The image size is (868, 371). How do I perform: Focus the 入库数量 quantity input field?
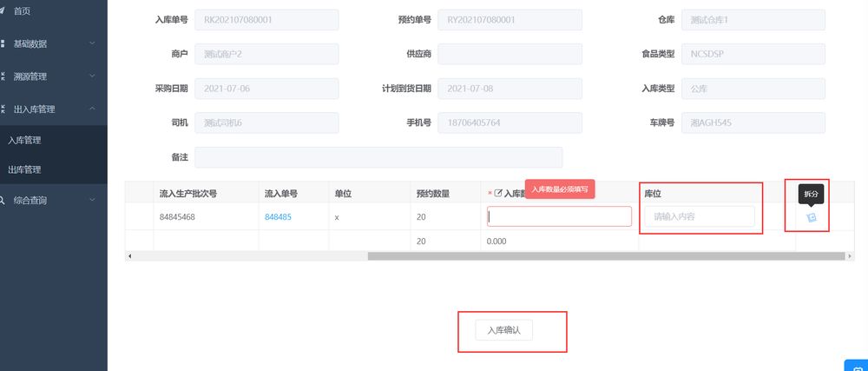tap(559, 216)
